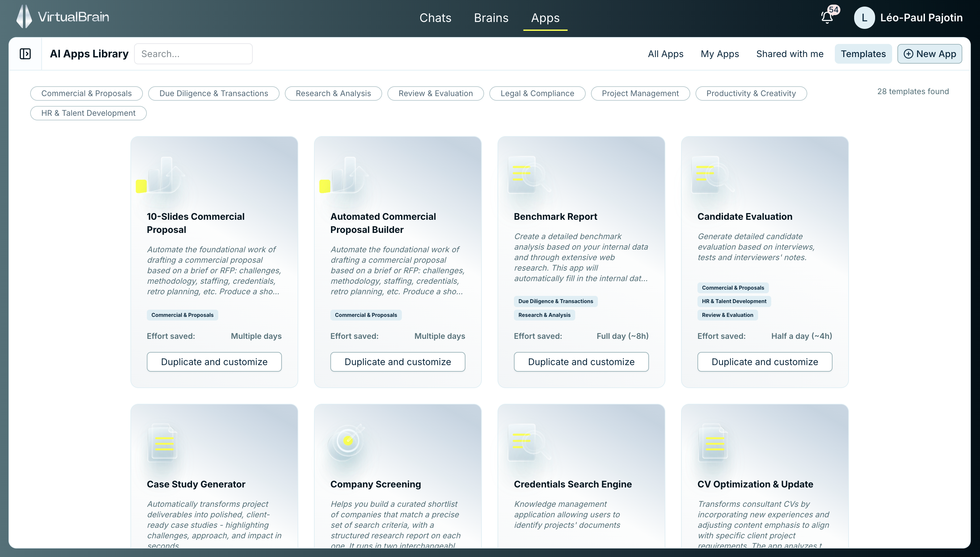Click the 10-Slides Commercial Proposal chart icon
Viewport: 980px width, 557px height.
[x=161, y=175]
